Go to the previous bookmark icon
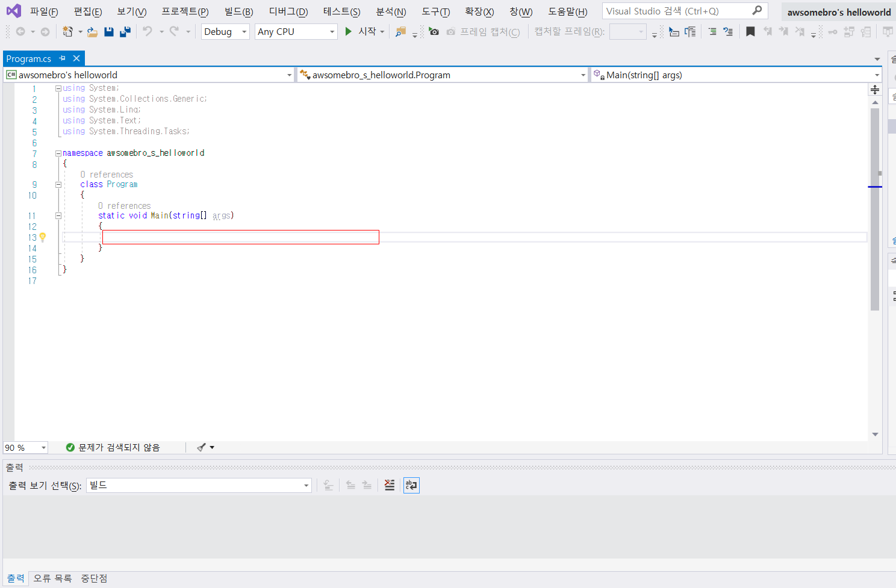Viewport: 896px width, 588px height. (x=768, y=31)
